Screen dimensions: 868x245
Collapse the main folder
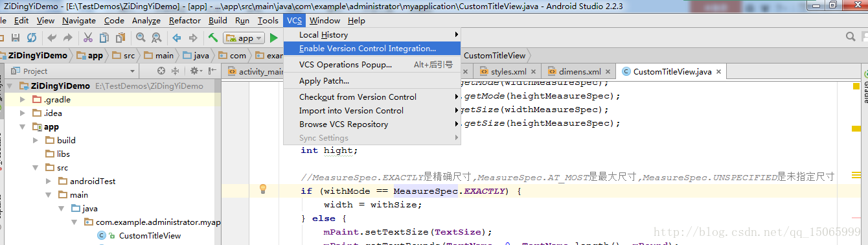[x=49, y=194]
